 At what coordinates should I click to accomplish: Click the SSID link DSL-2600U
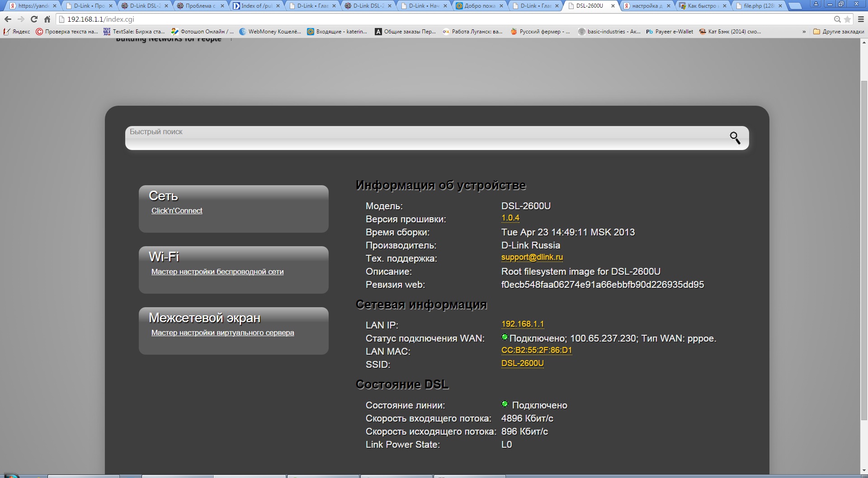(523, 363)
